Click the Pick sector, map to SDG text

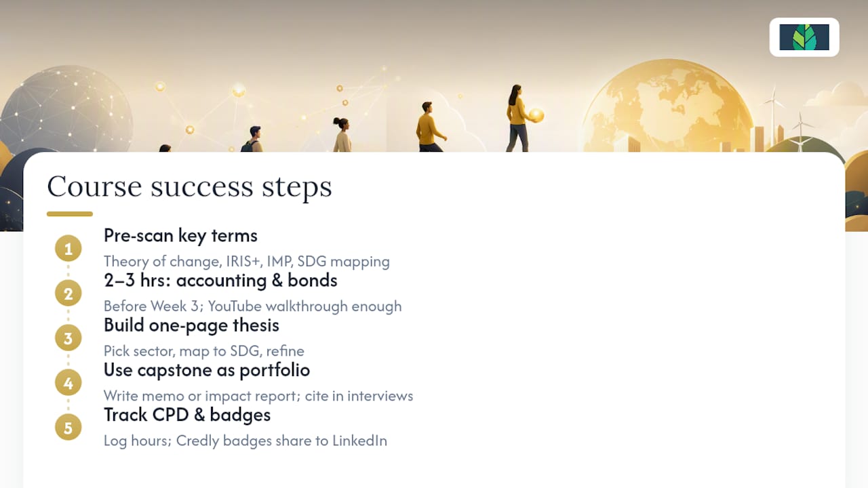click(204, 350)
